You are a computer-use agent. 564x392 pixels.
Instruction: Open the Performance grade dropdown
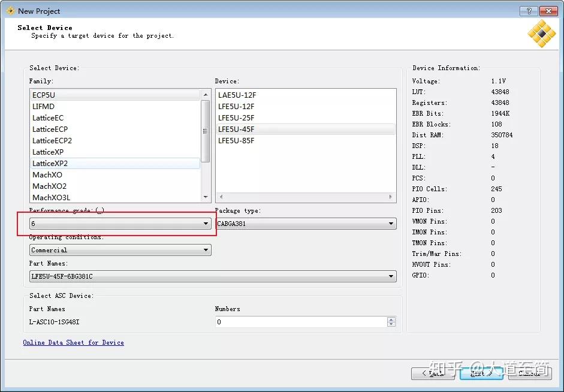120,224
